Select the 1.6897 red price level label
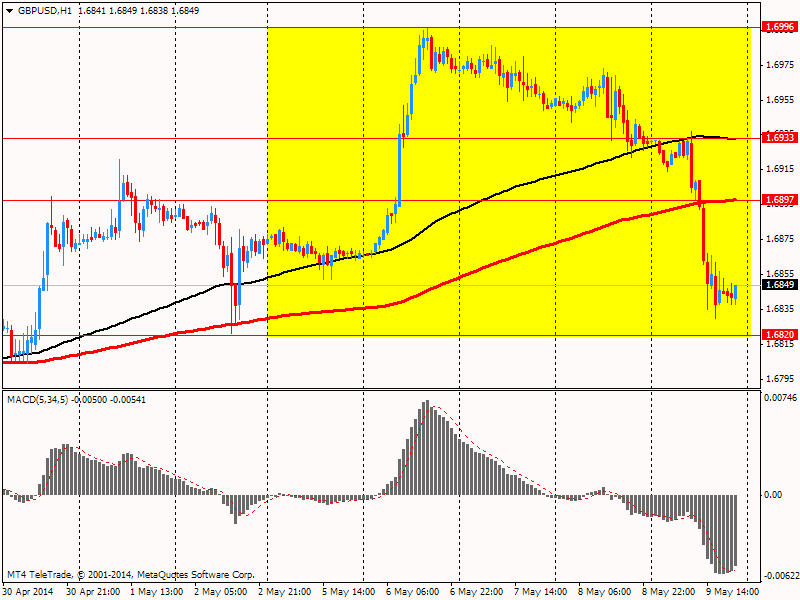 [x=780, y=200]
